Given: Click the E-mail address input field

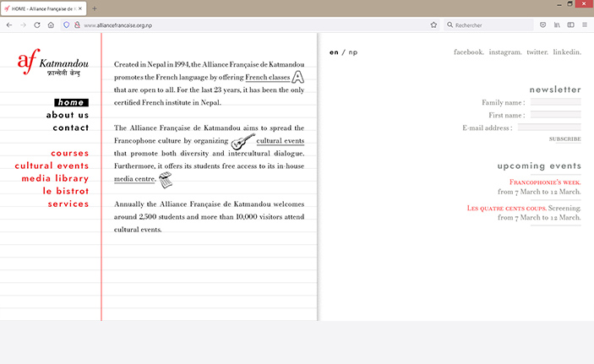Looking at the screenshot, I should 549,128.
